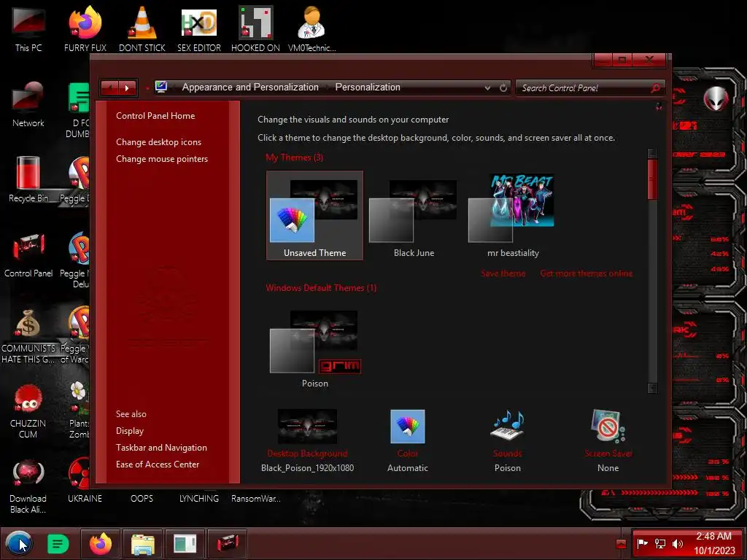The width and height of the screenshot is (747, 560).
Task: Expand the breadcrumb arrow before Personalization
Action: [x=328, y=87]
